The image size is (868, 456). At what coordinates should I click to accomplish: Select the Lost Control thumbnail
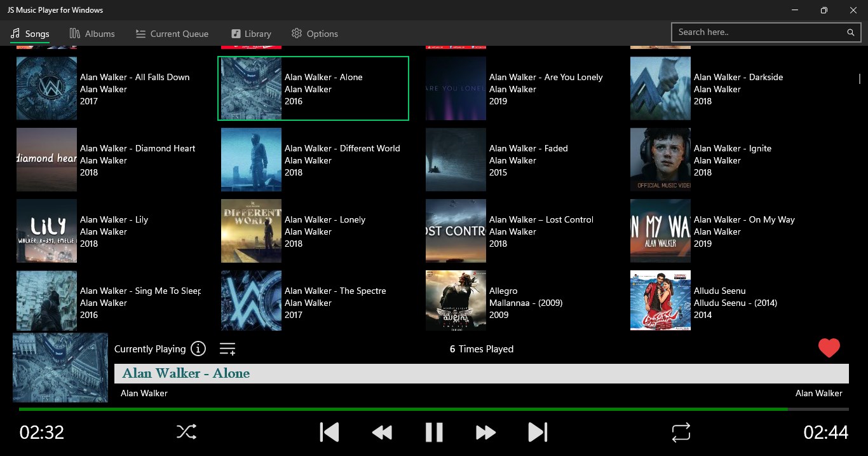[456, 231]
